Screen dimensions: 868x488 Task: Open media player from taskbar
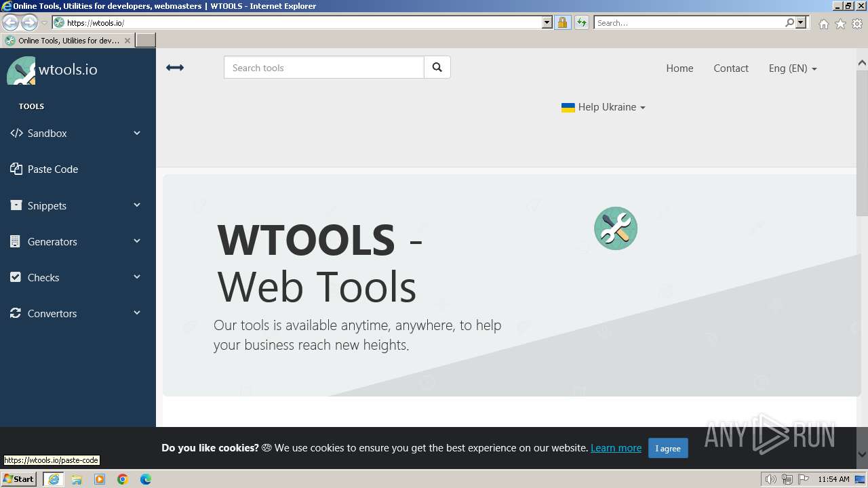pos(100,479)
